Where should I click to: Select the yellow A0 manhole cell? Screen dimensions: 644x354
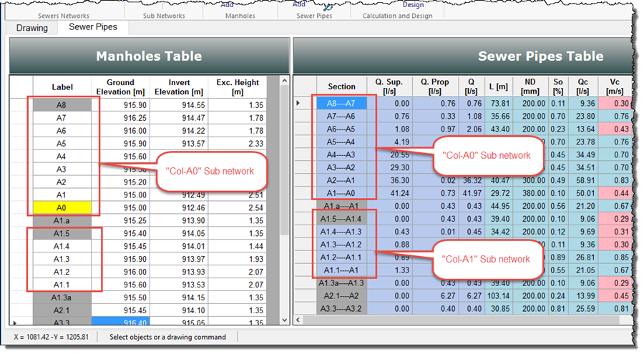pos(62,207)
